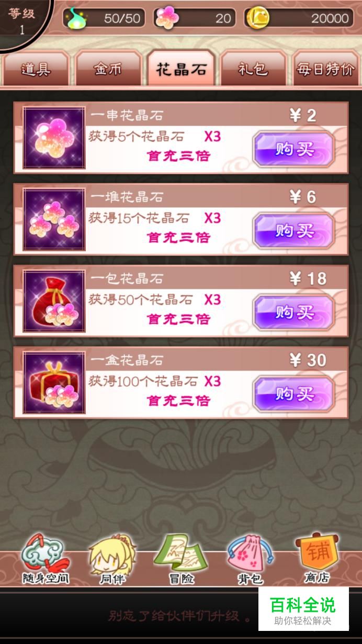This screenshot has height=644, width=362.
Task: Tap the pink flower crystal currency icon
Action: (167, 18)
